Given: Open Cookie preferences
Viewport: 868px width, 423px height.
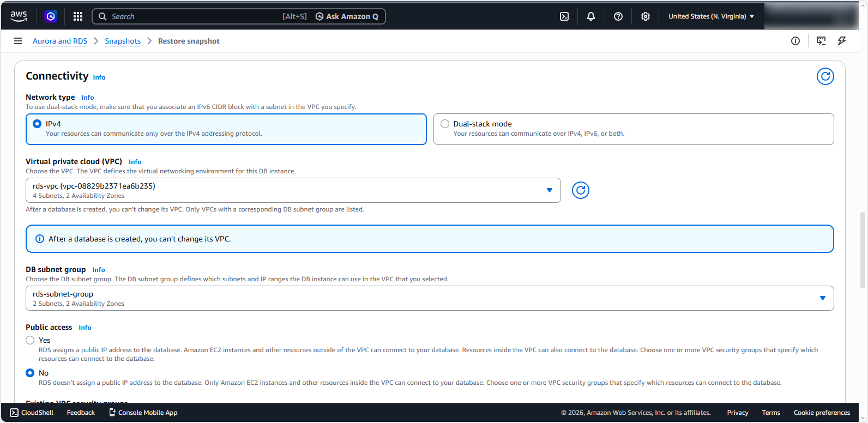Looking at the screenshot, I should 822,413.
